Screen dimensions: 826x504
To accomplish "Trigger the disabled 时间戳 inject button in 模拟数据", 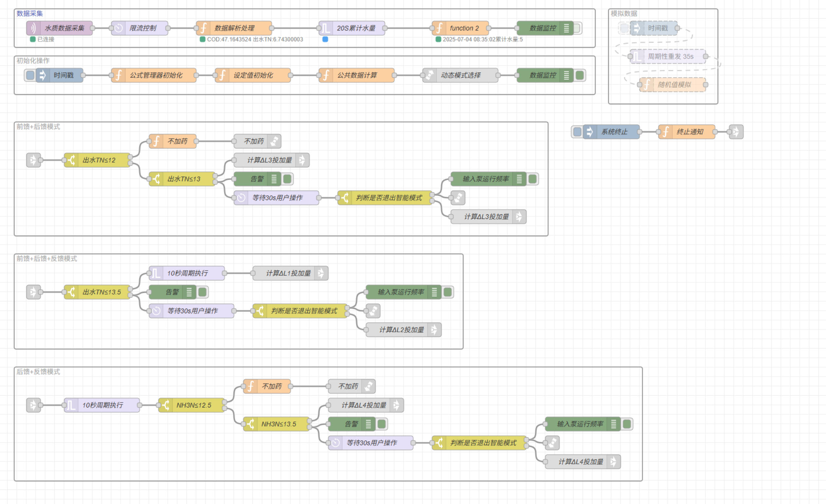I will pos(624,28).
